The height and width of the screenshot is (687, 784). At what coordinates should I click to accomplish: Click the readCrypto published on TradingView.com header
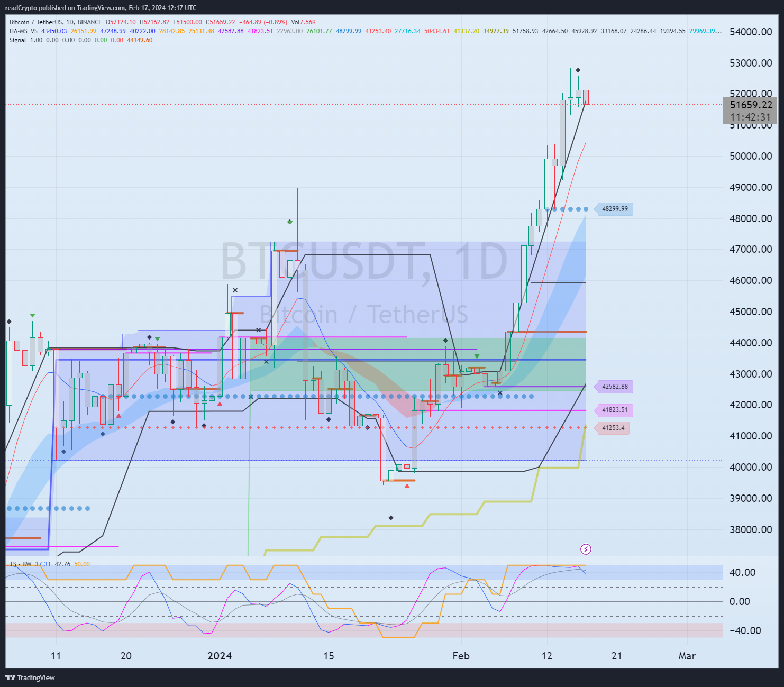101,7
